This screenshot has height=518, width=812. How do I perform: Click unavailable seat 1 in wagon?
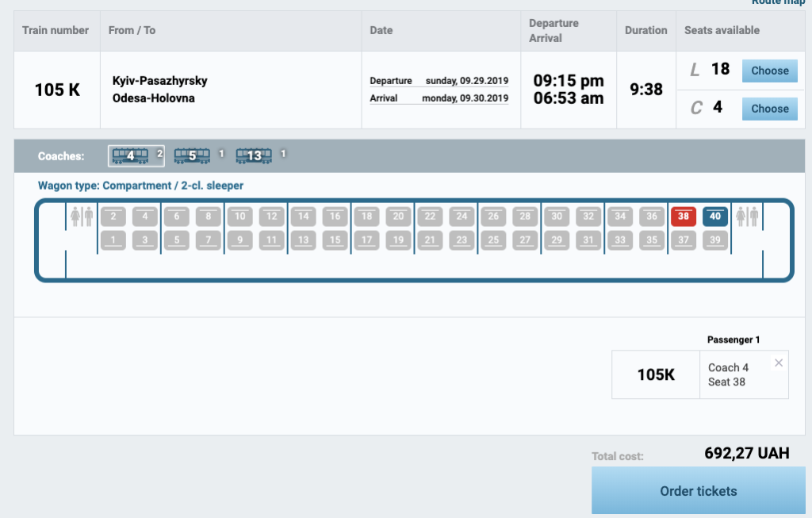113,240
